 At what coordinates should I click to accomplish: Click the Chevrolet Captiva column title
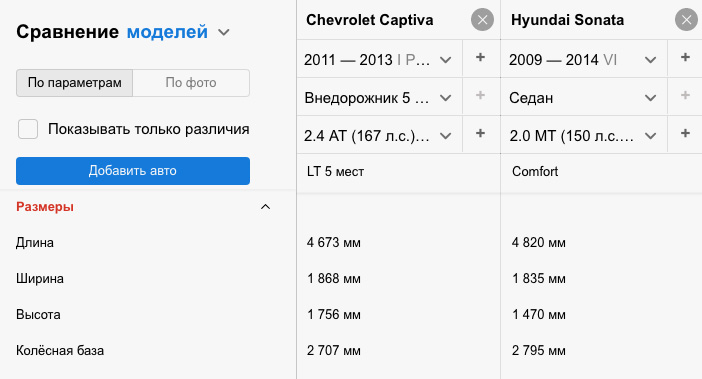click(x=370, y=20)
